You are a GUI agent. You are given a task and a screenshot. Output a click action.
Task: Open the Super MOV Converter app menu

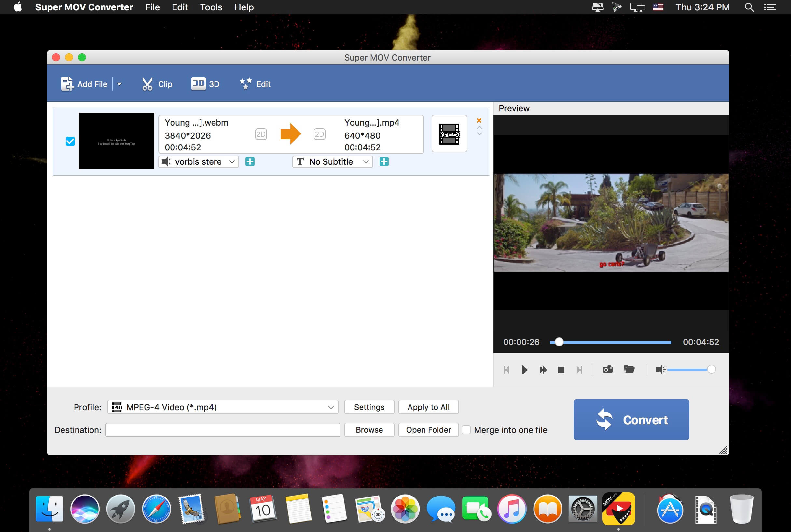click(x=84, y=7)
